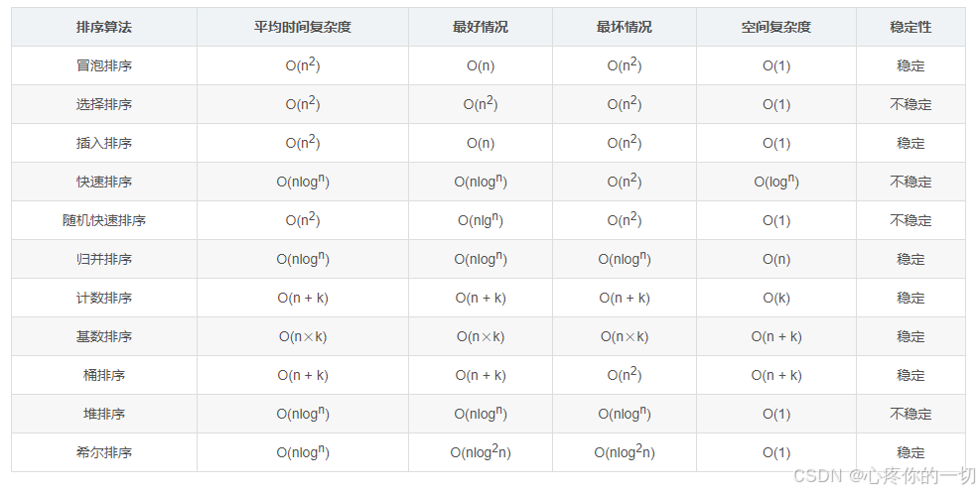Select the 堆排序 row label
The width and height of the screenshot is (980, 493).
point(103,414)
